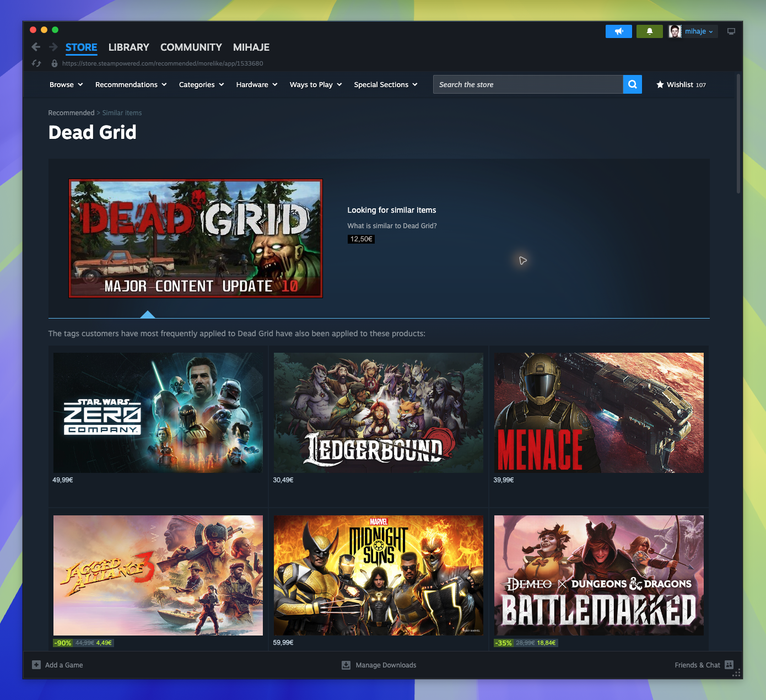Open announcements via the megaphone icon
The height and width of the screenshot is (700, 766).
pyautogui.click(x=619, y=31)
